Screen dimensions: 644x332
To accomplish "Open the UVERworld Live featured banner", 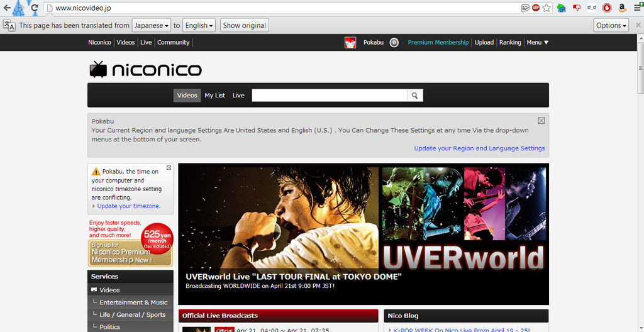I will pyautogui.click(x=364, y=234).
